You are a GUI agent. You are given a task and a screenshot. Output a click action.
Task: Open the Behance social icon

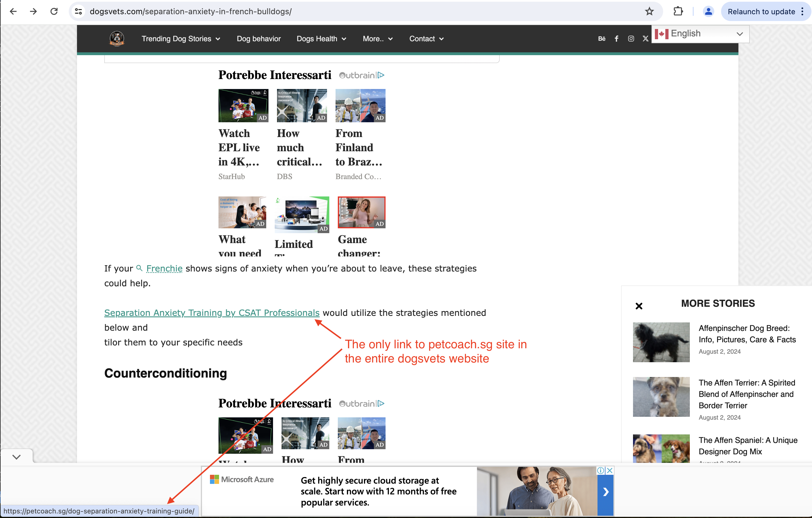pos(601,39)
